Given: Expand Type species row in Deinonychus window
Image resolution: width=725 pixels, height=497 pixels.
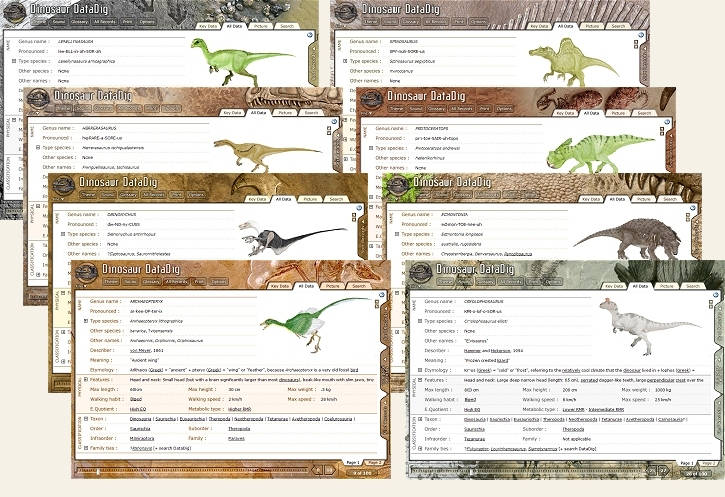Looking at the screenshot, I should (x=63, y=234).
